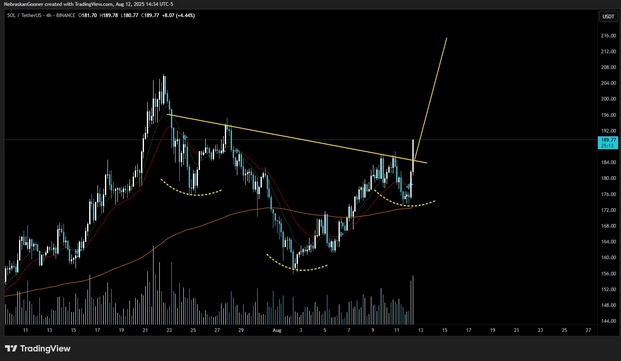Click the 180.00 price axis label
Viewport: 621px width, 361px height.
(608, 178)
